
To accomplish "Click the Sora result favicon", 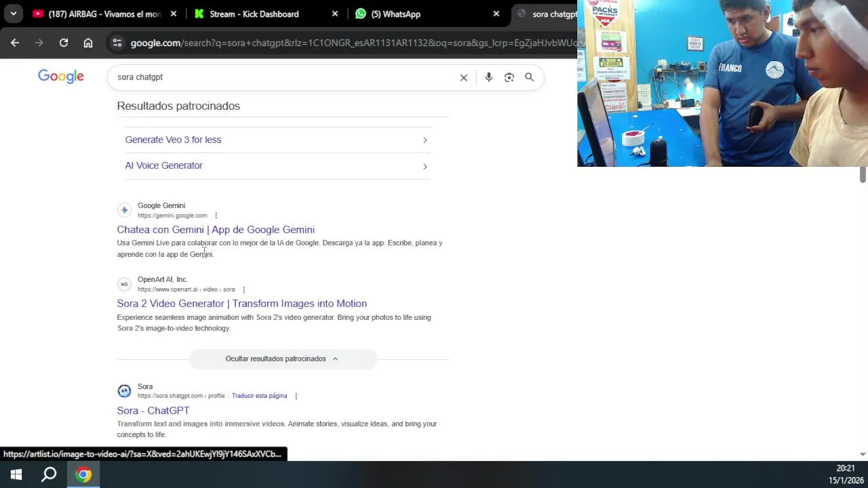I will (124, 390).
